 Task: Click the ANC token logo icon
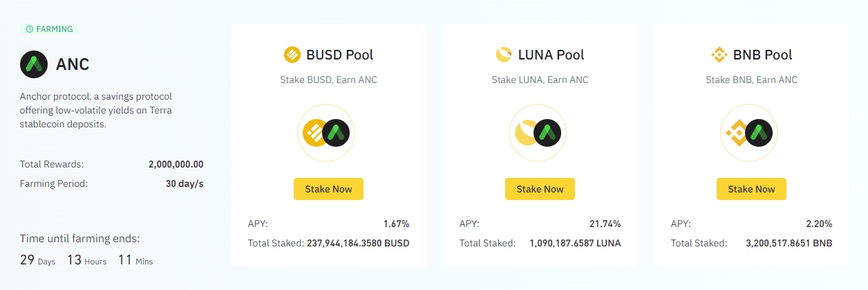(34, 64)
